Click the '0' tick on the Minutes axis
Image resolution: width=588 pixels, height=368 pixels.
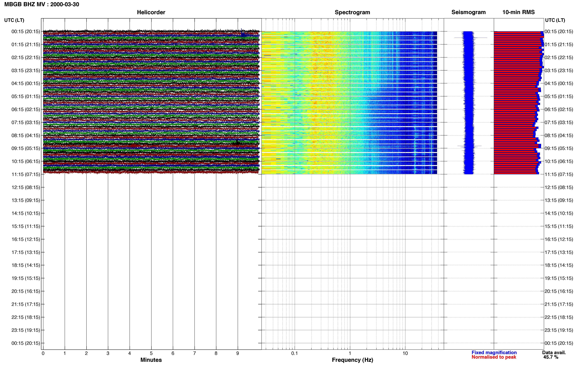[x=43, y=353]
